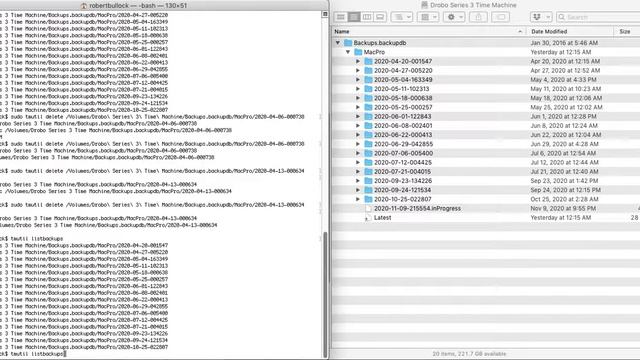The height and width of the screenshot is (360, 640).
Task: Expand the 2020-05-04-163349 folder
Action: (x=358, y=80)
